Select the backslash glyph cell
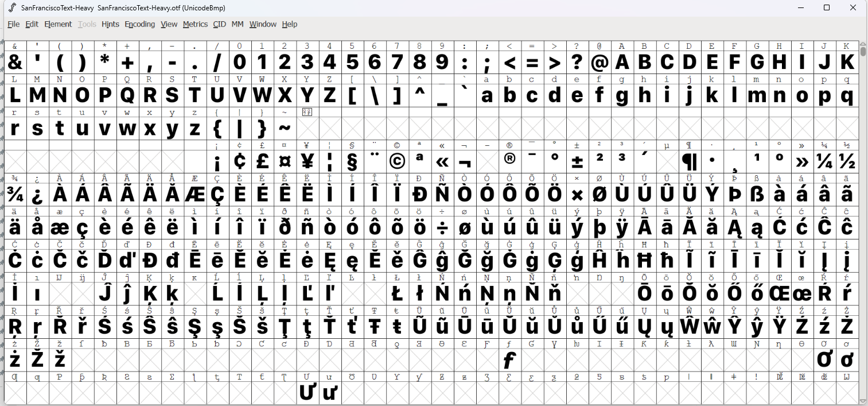The width and height of the screenshot is (868, 406). (x=375, y=95)
